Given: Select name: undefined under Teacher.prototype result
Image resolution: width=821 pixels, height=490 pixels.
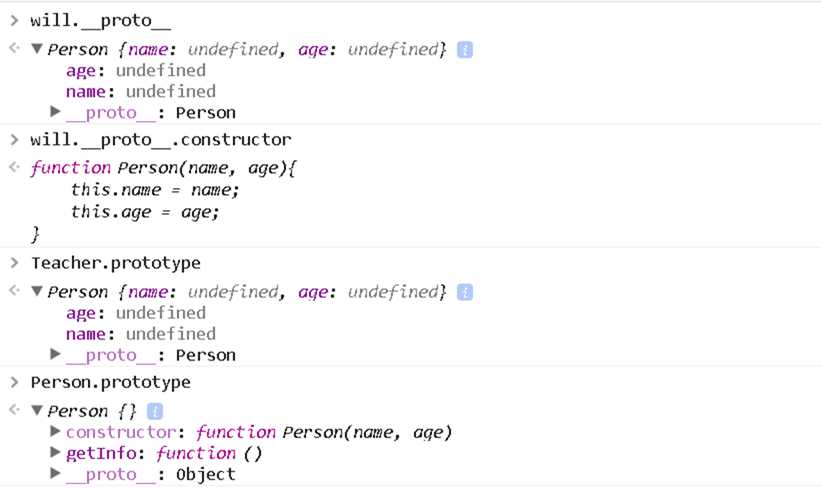Looking at the screenshot, I should coord(140,334).
